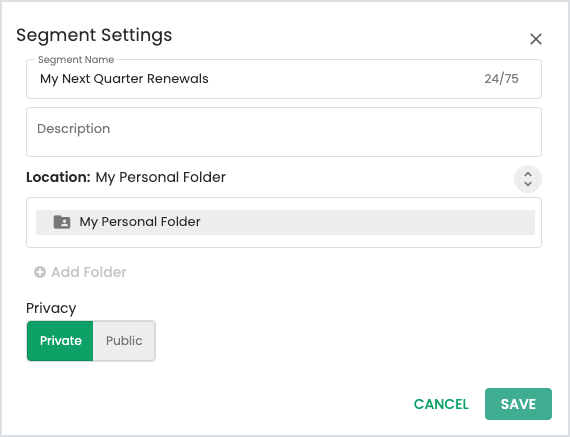Click the Location label text

click(58, 177)
